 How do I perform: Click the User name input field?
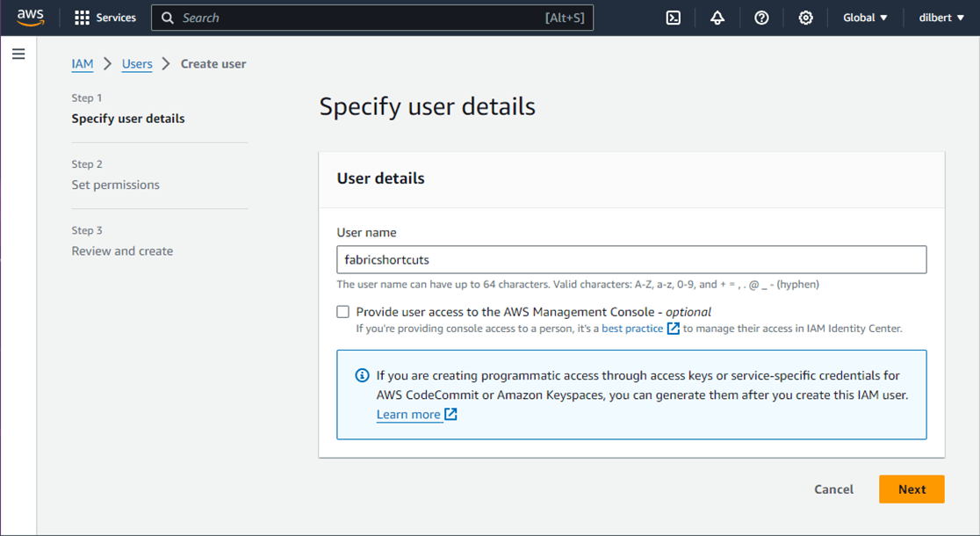631,260
